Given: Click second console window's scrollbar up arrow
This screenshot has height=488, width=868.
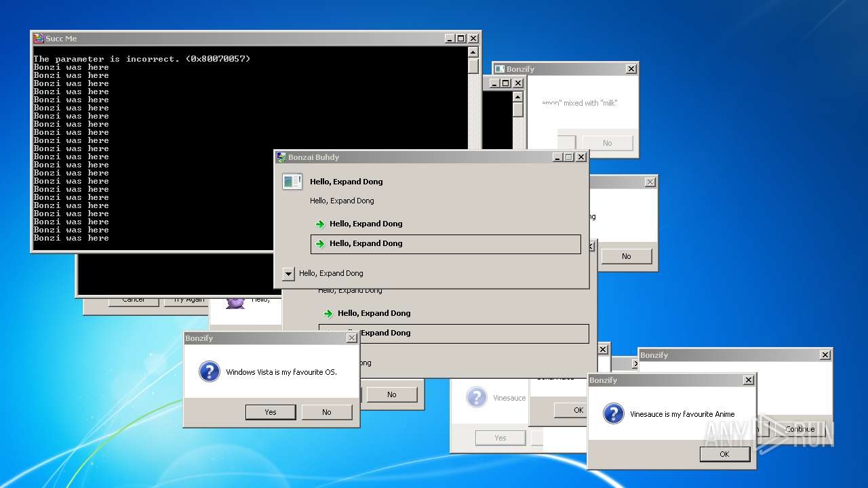Looking at the screenshot, I should point(518,97).
